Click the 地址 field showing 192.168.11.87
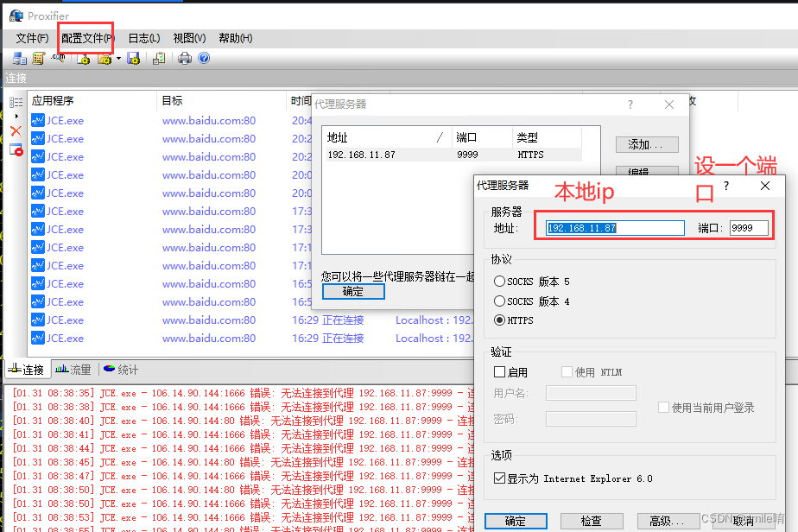 [x=615, y=228]
